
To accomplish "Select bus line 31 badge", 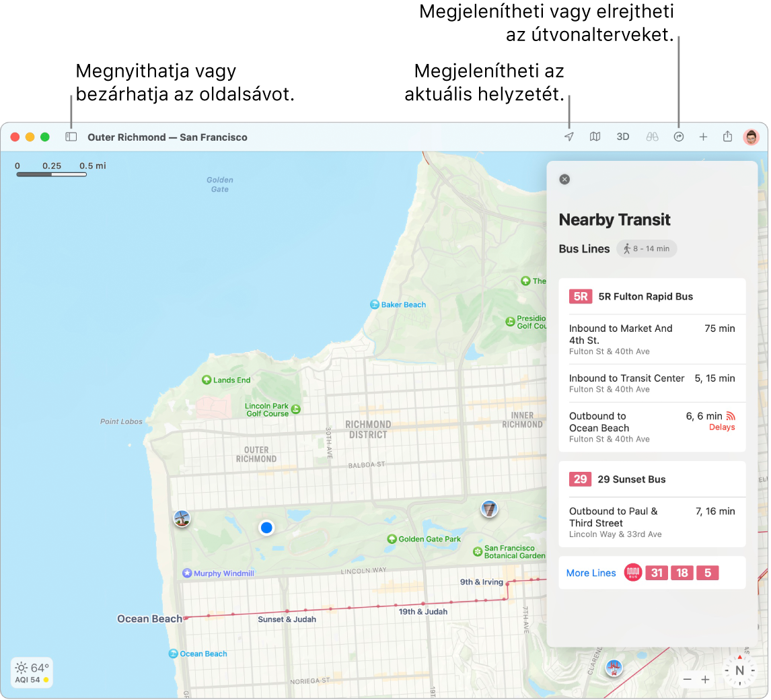I will [657, 573].
